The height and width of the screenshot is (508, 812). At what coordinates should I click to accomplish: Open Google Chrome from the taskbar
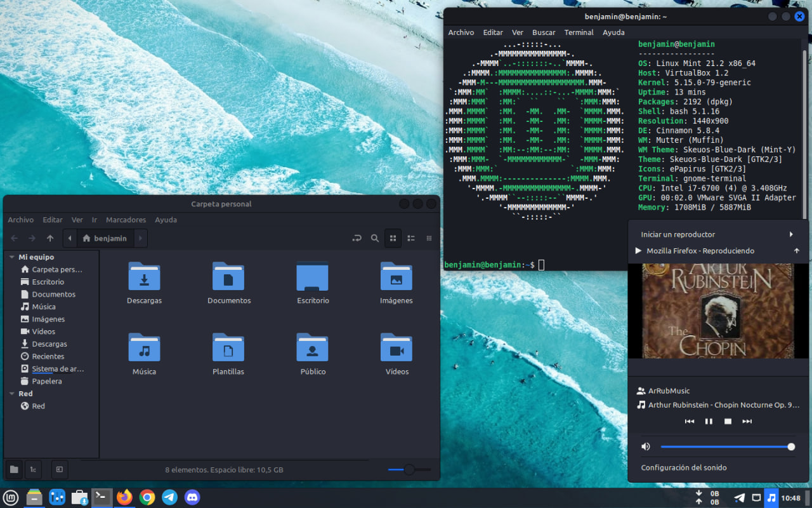pos(147,497)
